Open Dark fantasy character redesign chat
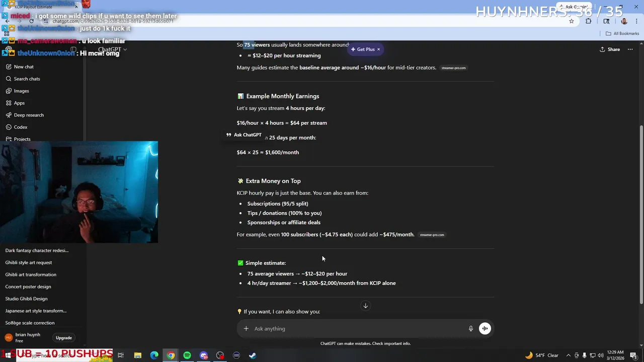 (x=37, y=250)
